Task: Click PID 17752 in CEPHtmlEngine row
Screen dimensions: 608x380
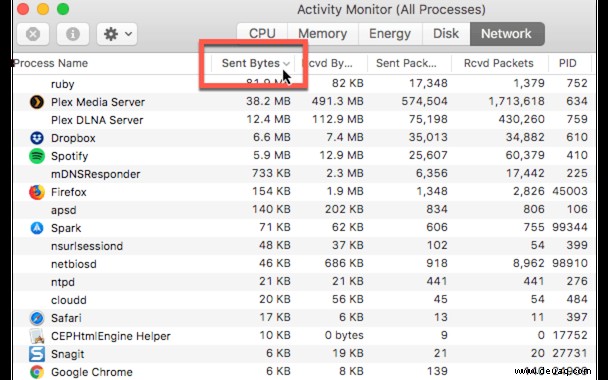Action: pyautogui.click(x=570, y=335)
